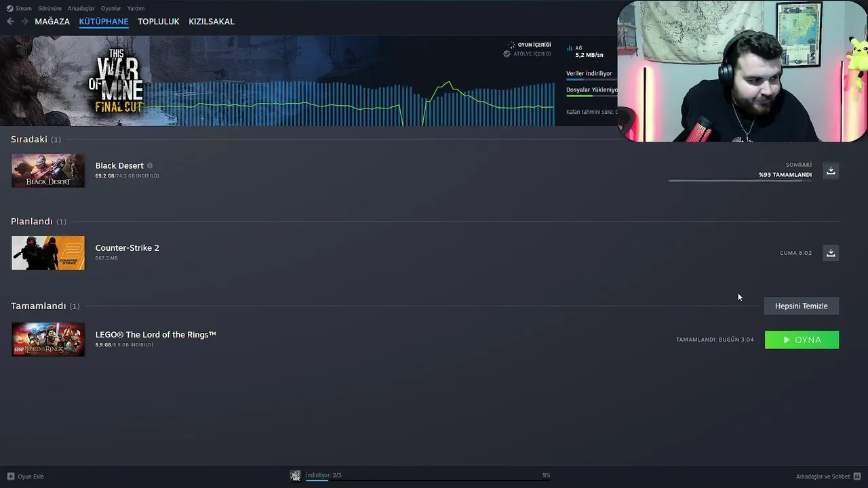Click the Counter-Strike 2 title
This screenshot has height=488, width=868.
click(x=127, y=247)
